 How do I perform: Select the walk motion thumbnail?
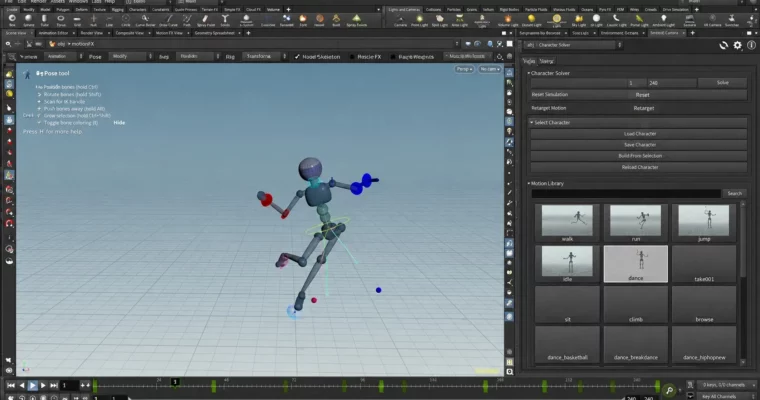click(567, 223)
